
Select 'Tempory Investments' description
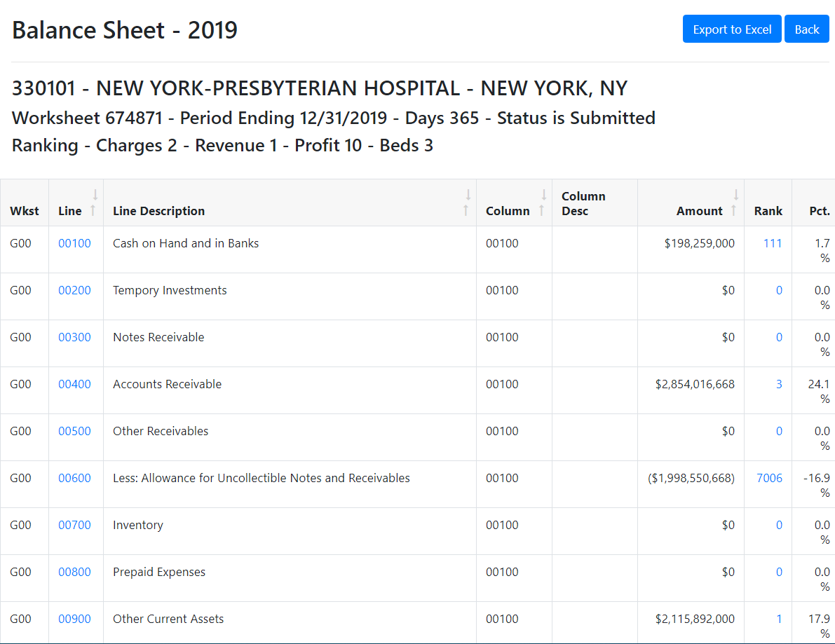click(170, 290)
